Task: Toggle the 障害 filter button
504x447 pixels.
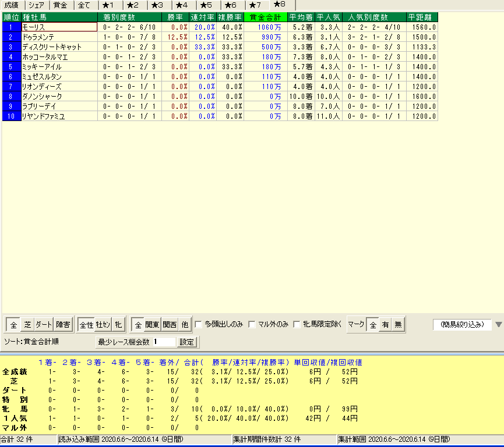Action: tap(63, 325)
